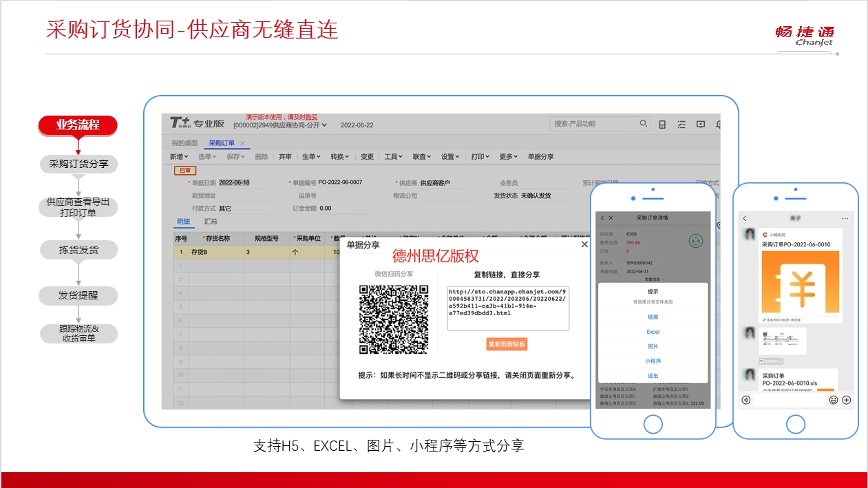The width and height of the screenshot is (868, 488).
Task: Click the 发货提醒 flow step
Action: (x=78, y=296)
